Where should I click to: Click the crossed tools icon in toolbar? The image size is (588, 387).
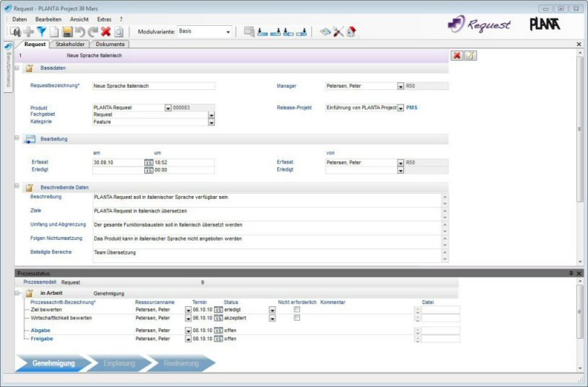pos(338,32)
